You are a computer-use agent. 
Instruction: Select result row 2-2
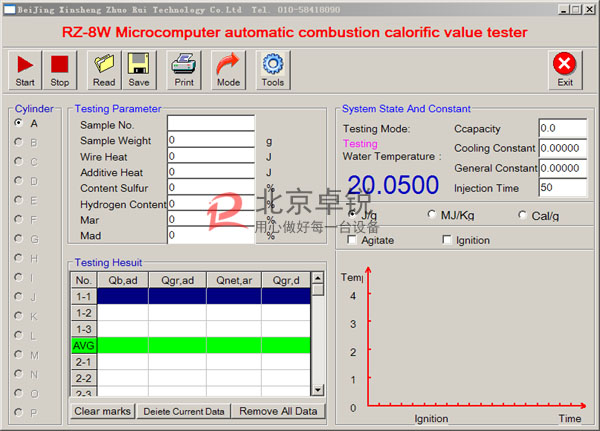click(x=191, y=378)
